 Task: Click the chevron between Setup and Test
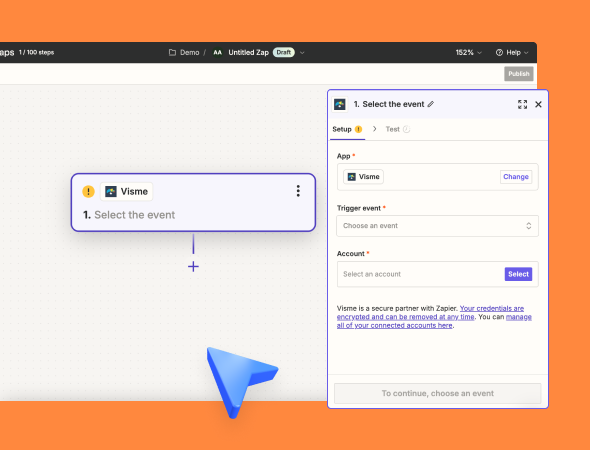pyautogui.click(x=374, y=129)
